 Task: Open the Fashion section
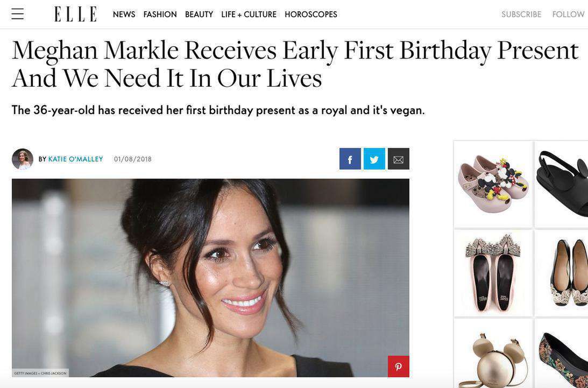(x=160, y=15)
